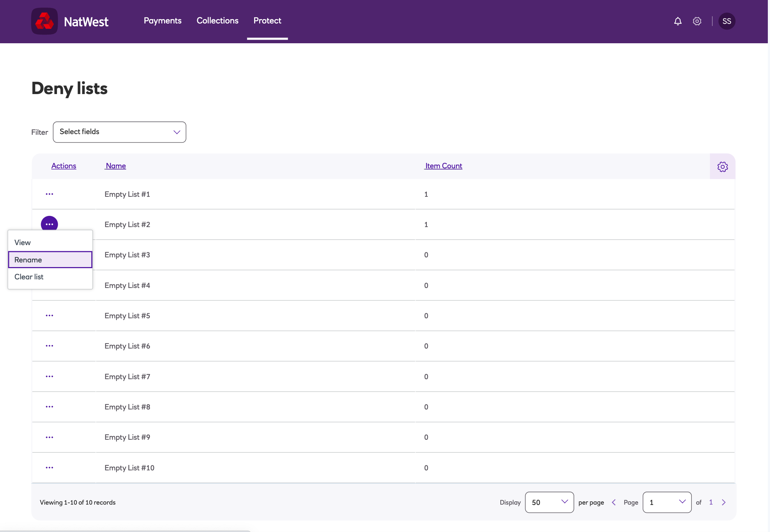
Task: Switch to the Payments tab
Action: click(163, 21)
